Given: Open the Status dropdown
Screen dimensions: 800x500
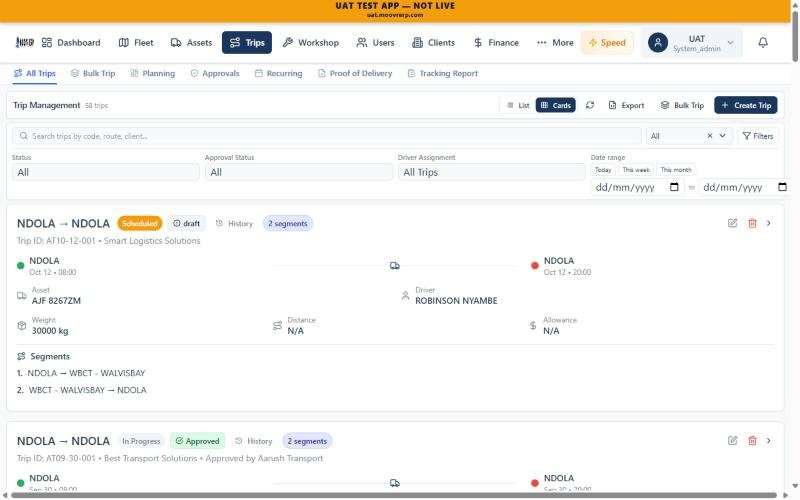Looking at the screenshot, I should (x=106, y=172).
